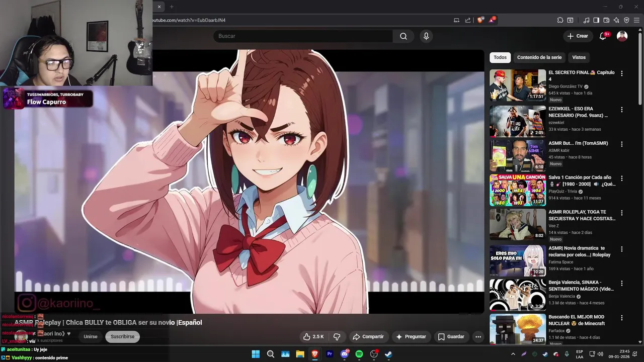Screen dimensions: 644x362
Task: Toggle microphone in the system tray
Action: pos(567,354)
